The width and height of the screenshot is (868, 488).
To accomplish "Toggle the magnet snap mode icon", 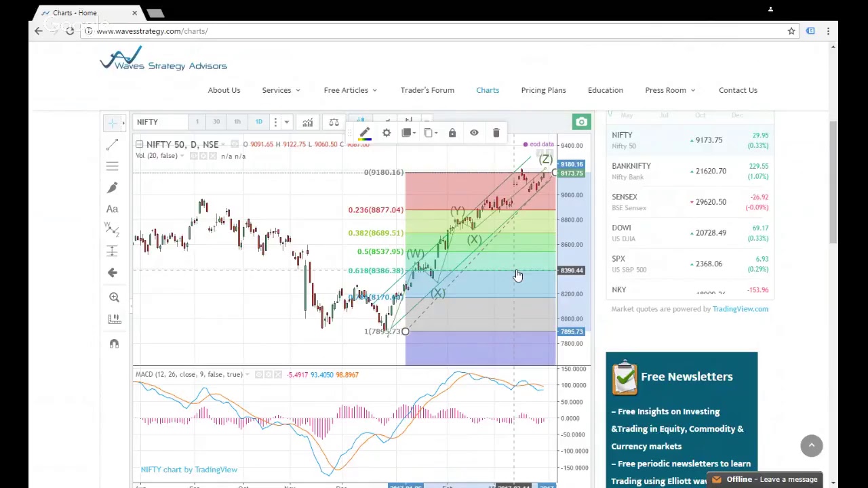I will click(x=114, y=344).
